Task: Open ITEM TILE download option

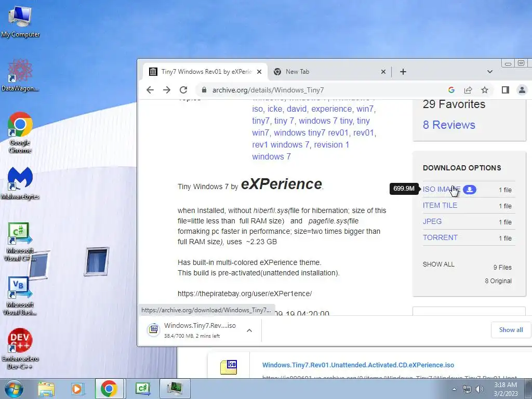Action: click(x=440, y=205)
